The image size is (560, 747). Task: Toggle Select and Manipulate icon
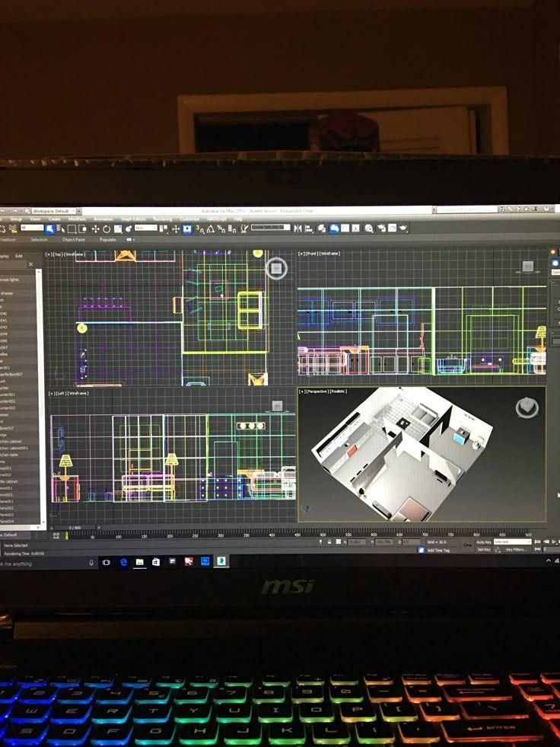176,228
